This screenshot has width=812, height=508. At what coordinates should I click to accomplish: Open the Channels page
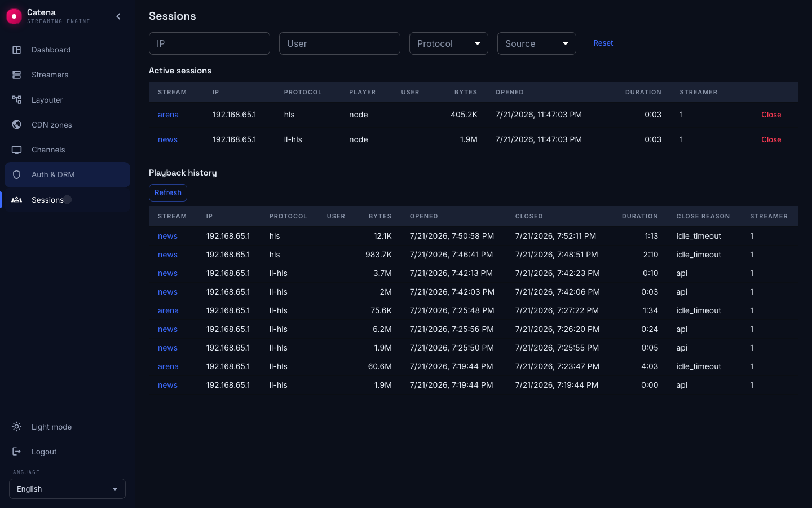coord(67,150)
